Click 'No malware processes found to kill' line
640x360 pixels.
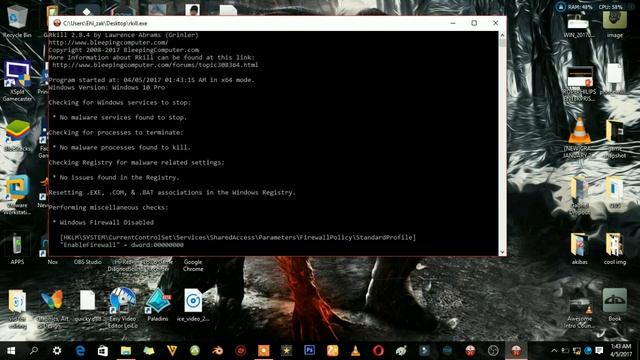point(122,147)
